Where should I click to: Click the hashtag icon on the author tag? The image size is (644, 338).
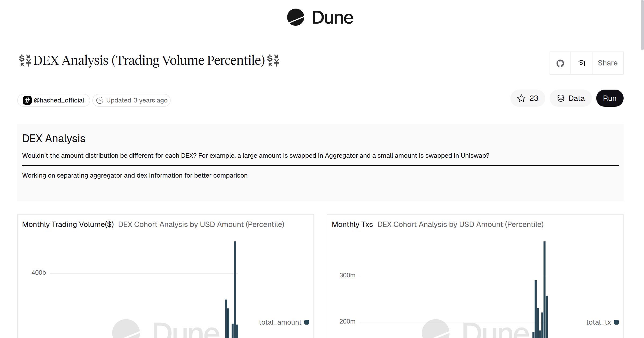27,100
